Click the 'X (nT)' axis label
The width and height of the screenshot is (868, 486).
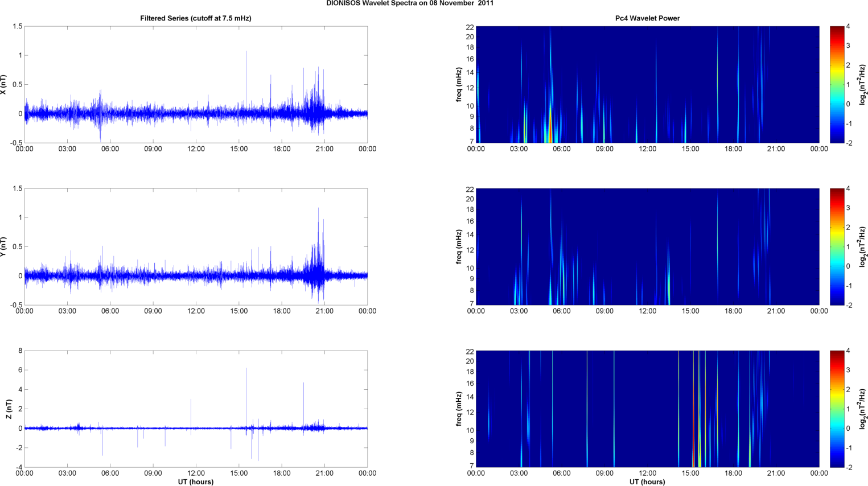(x=4, y=84)
